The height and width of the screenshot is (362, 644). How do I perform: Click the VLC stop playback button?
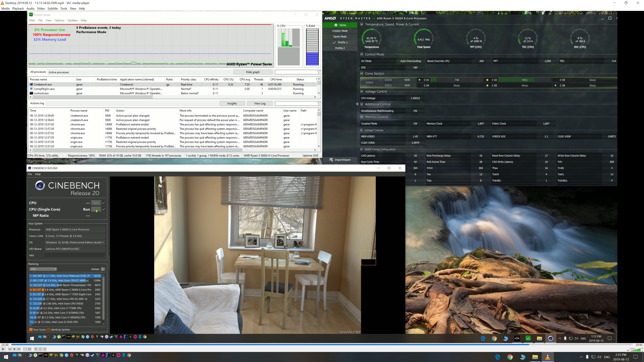(14, 349)
